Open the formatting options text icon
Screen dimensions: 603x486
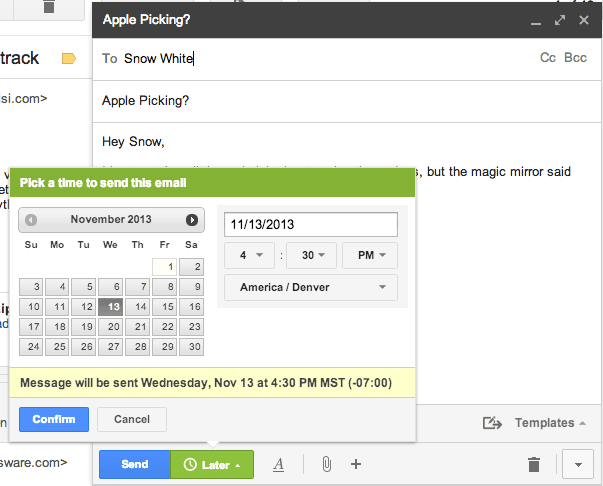[279, 464]
